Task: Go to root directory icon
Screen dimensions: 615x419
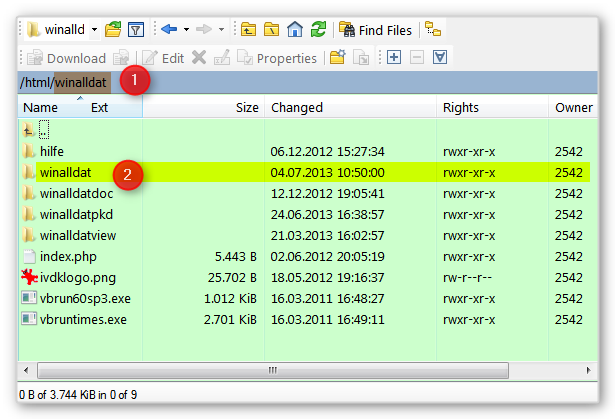Action: [x=271, y=29]
